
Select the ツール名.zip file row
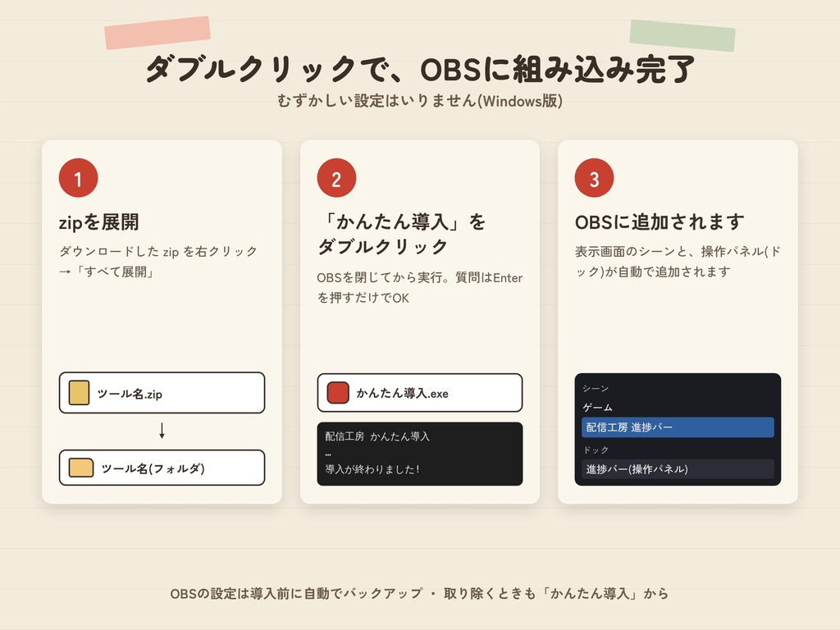click(162, 393)
